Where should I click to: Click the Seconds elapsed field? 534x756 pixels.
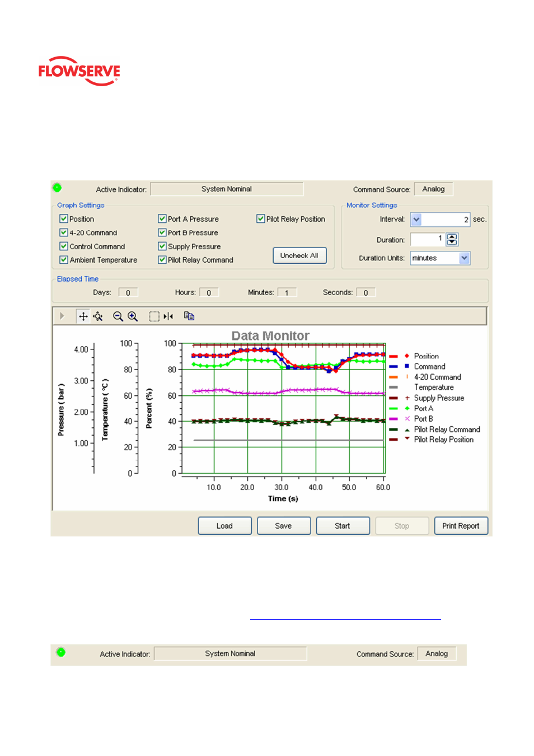[366, 292]
